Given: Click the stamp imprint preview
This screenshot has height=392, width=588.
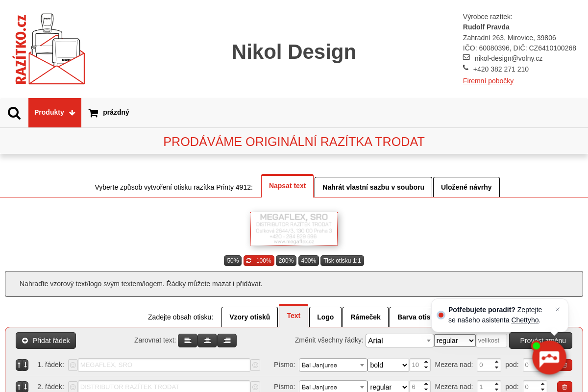Looking at the screenshot, I should click(x=294, y=228).
